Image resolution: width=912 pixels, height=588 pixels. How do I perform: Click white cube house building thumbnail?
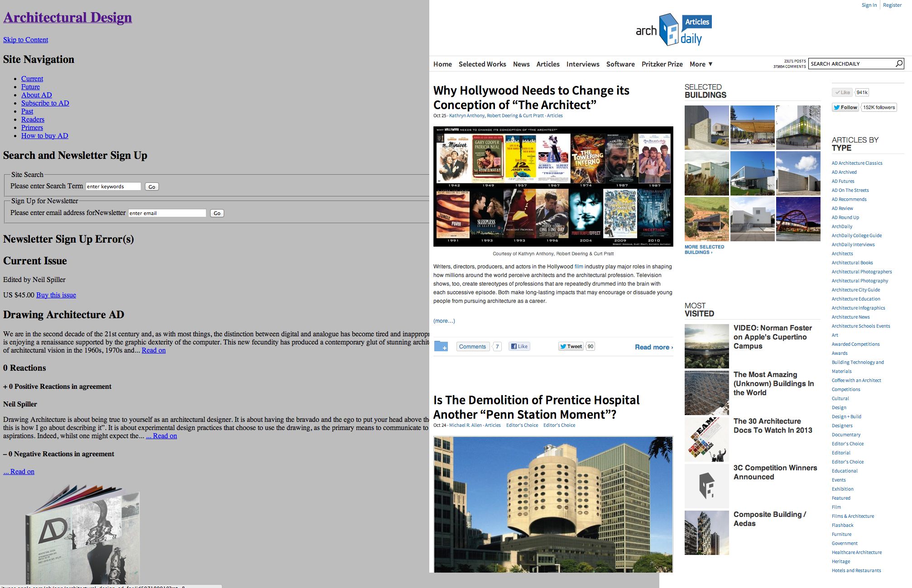coord(752,219)
